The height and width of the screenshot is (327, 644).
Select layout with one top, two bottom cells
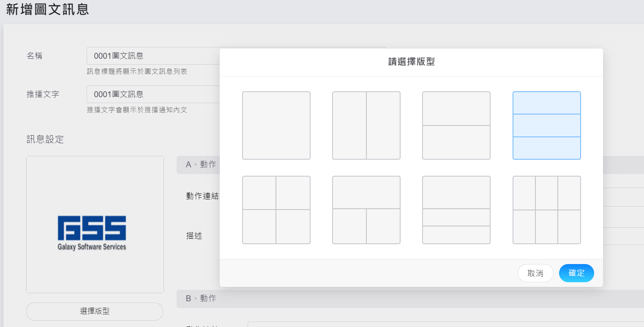click(366, 210)
